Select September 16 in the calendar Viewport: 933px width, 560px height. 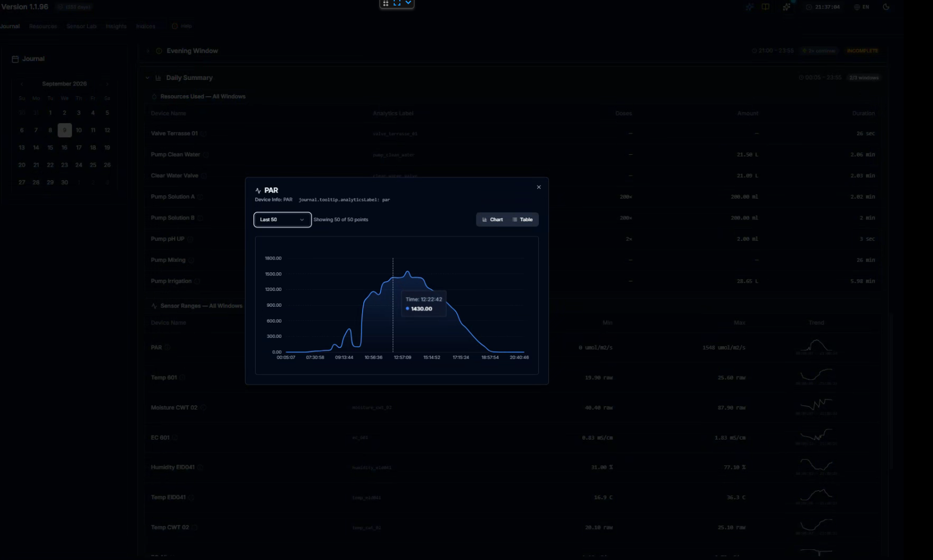(x=65, y=147)
